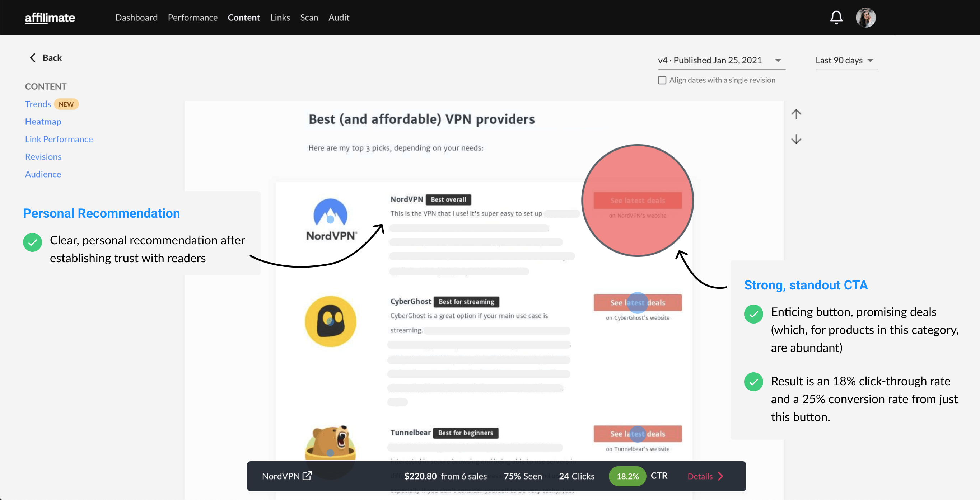Open the Link Performance section
Image resolution: width=980 pixels, height=500 pixels.
pos(59,138)
